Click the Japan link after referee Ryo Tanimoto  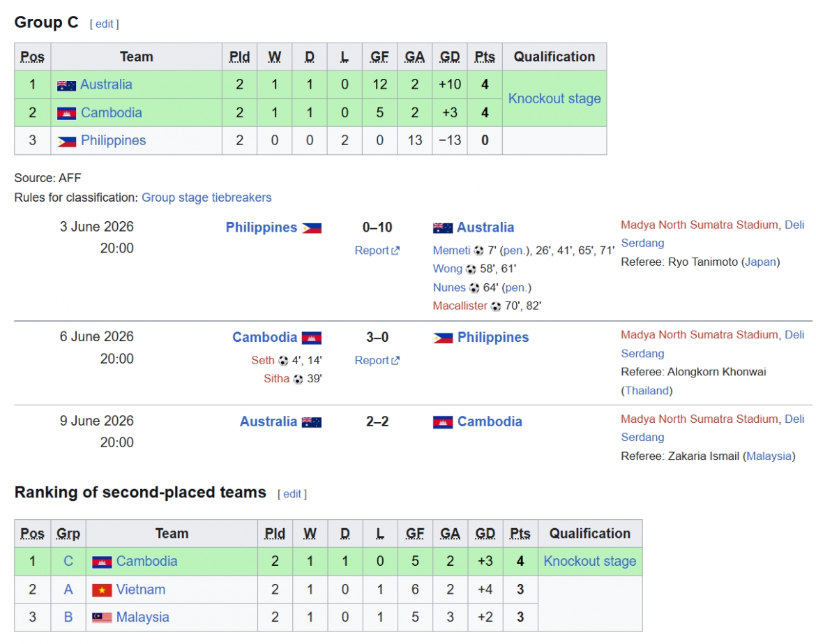click(760, 262)
